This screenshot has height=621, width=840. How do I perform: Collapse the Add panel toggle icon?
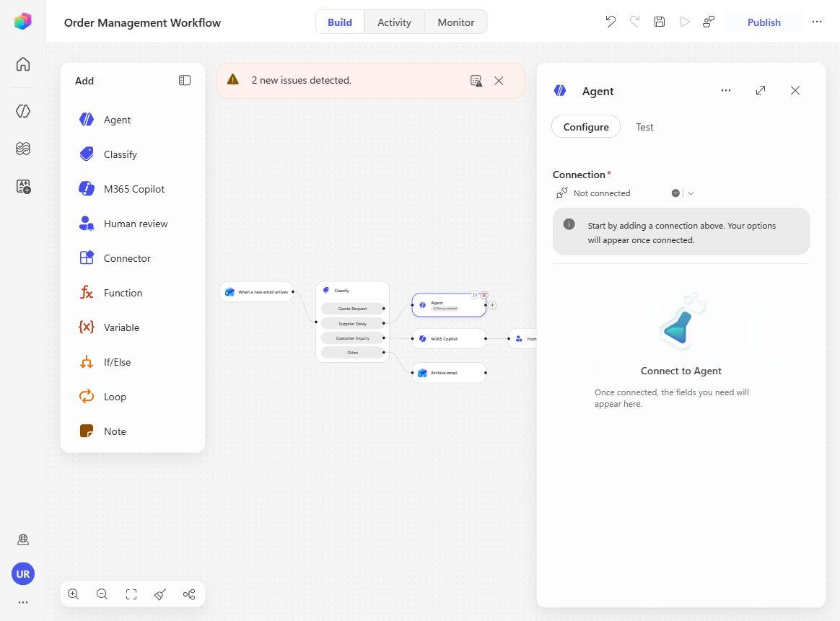[184, 80]
